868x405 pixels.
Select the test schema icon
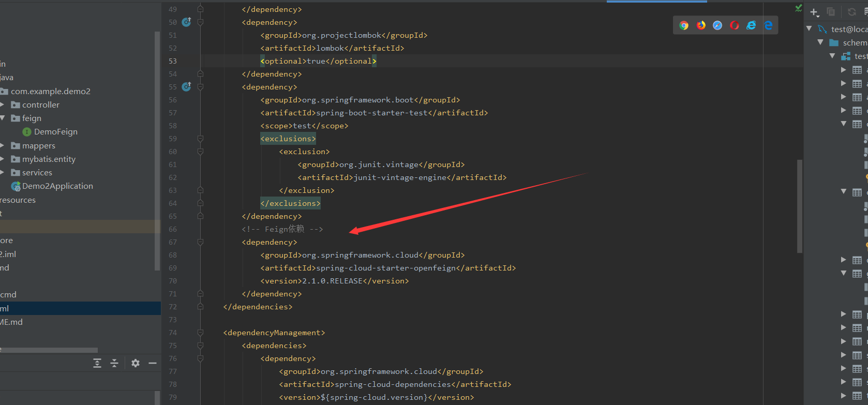846,56
